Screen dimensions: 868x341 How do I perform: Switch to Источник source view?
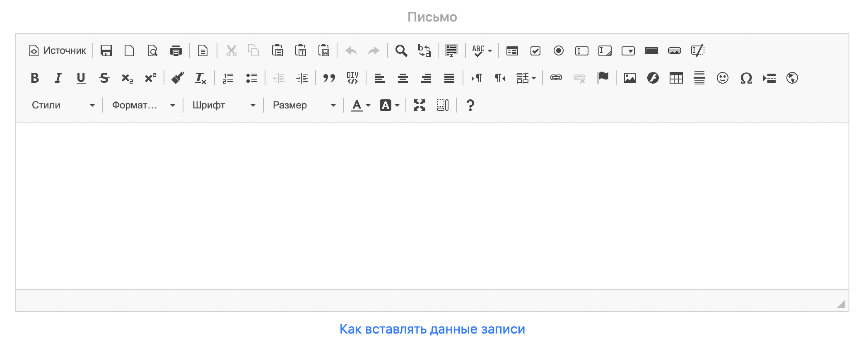click(58, 50)
